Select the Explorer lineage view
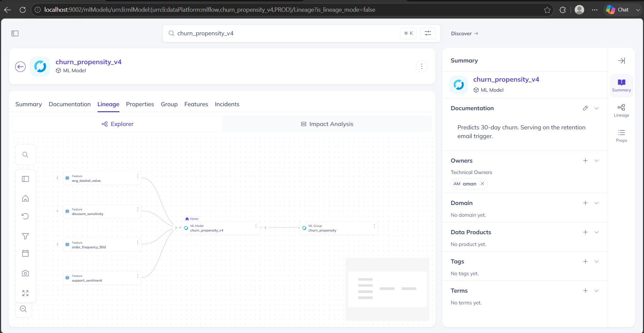This screenshot has height=333, width=644. (117, 124)
